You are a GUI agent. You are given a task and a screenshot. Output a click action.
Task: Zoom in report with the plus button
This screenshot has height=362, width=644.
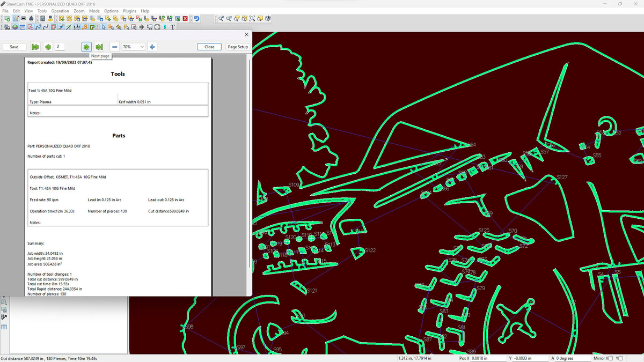152,47
